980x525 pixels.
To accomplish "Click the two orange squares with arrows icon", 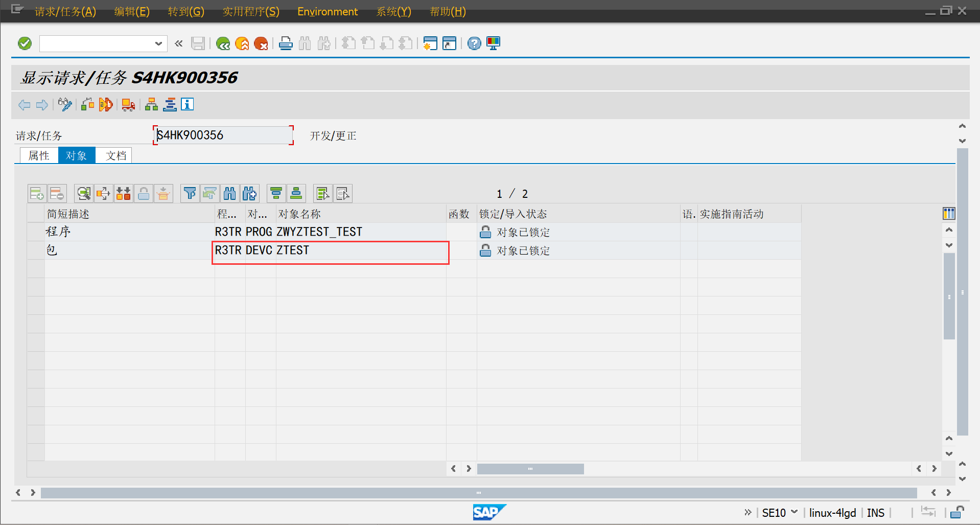I will 123,194.
